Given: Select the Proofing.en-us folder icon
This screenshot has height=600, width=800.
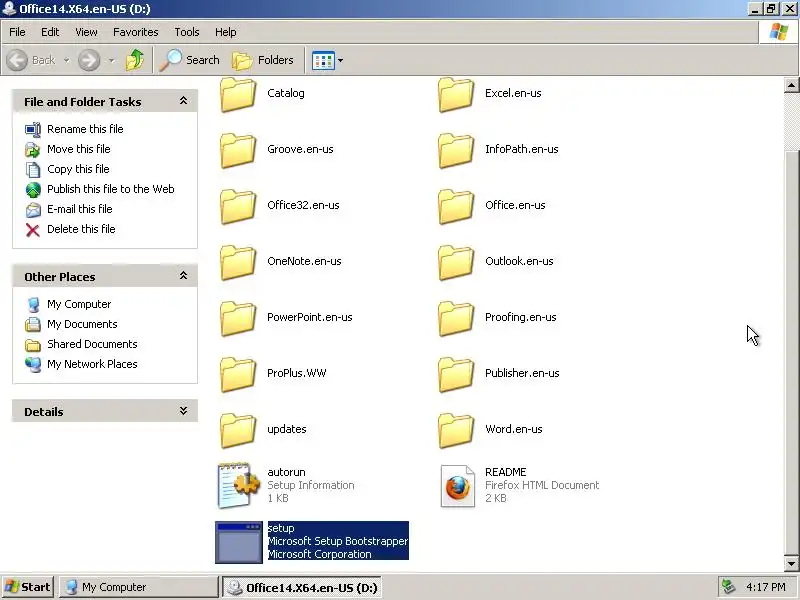Looking at the screenshot, I should (456, 319).
